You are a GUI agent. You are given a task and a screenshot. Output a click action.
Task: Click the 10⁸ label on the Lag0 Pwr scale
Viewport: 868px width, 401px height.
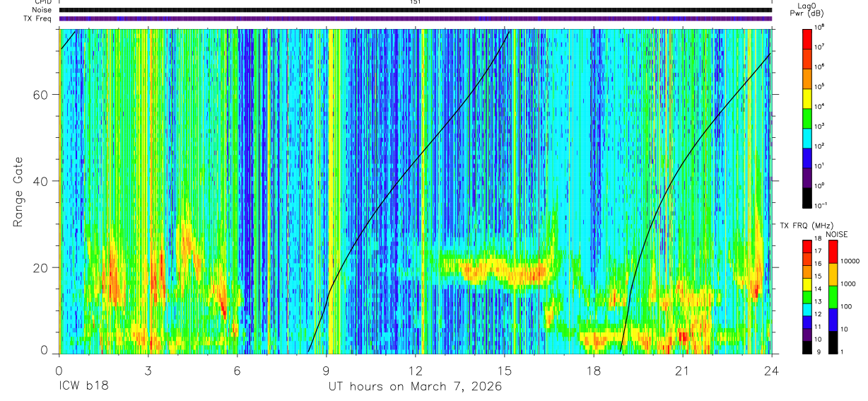pos(819,28)
